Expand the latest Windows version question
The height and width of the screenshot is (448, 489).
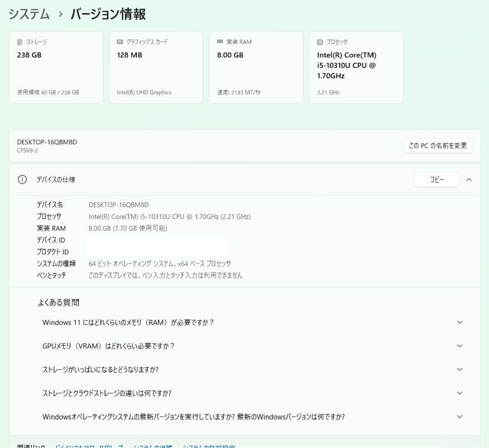[460, 417]
